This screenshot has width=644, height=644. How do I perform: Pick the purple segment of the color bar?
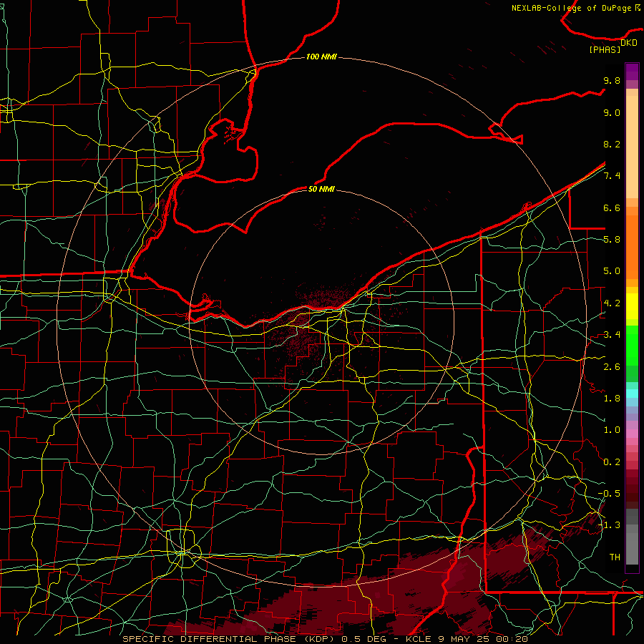click(632, 72)
